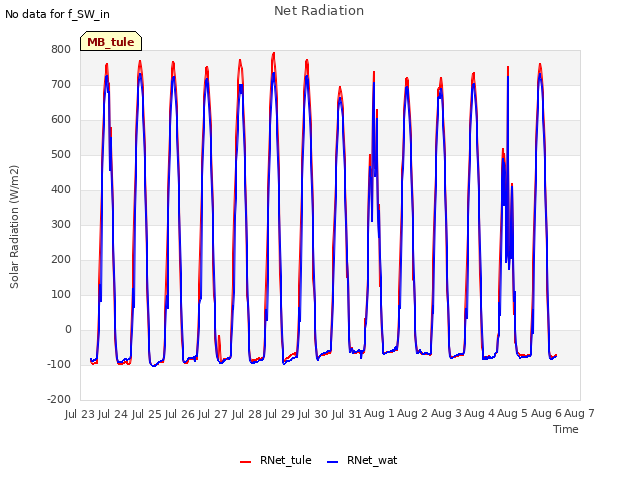Click the Aug 6 x-axis date label
This screenshot has width=640, height=480.
tap(546, 414)
